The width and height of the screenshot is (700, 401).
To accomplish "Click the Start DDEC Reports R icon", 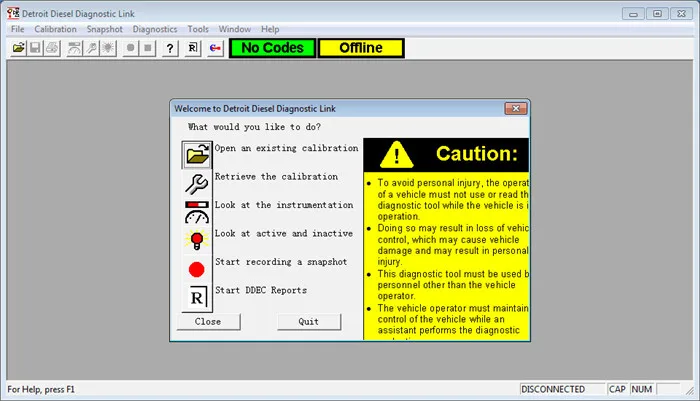I will (197, 297).
